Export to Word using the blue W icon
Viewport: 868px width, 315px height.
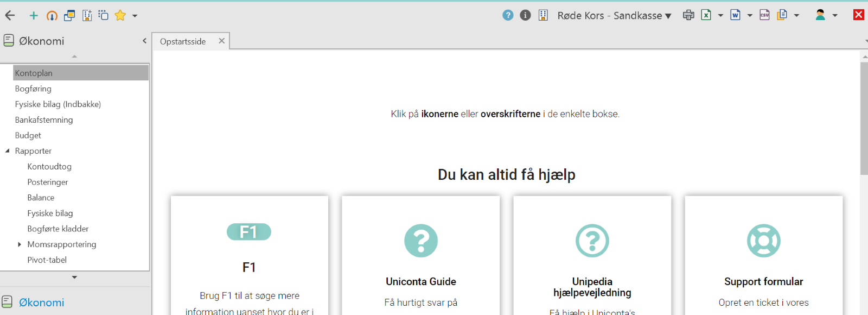pyautogui.click(x=736, y=15)
